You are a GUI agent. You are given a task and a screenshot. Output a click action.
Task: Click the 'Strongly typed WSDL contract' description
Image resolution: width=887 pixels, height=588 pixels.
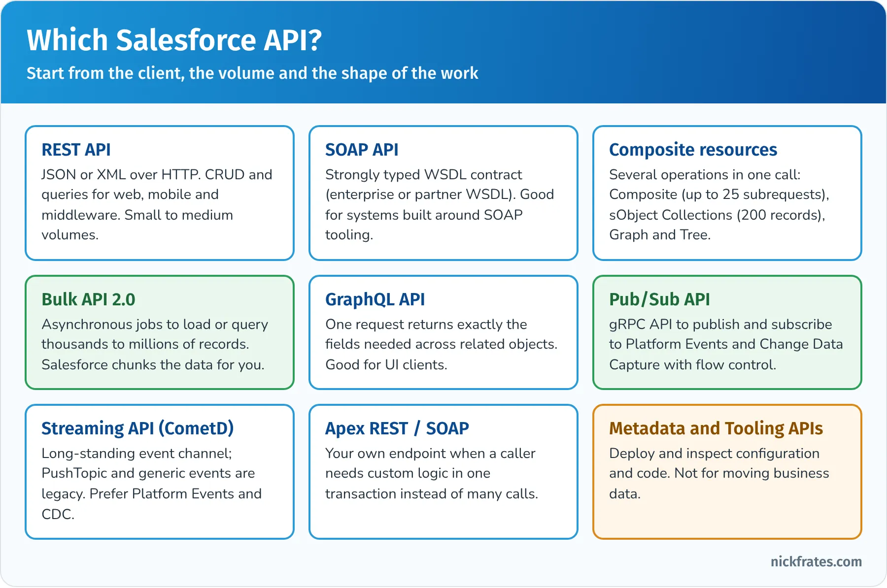[440, 204]
